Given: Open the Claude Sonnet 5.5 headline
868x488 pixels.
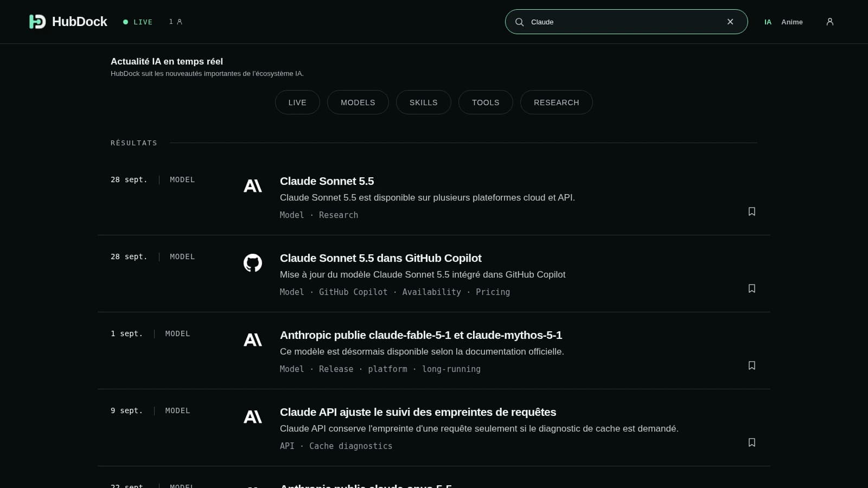Looking at the screenshot, I should pyautogui.click(x=327, y=181).
